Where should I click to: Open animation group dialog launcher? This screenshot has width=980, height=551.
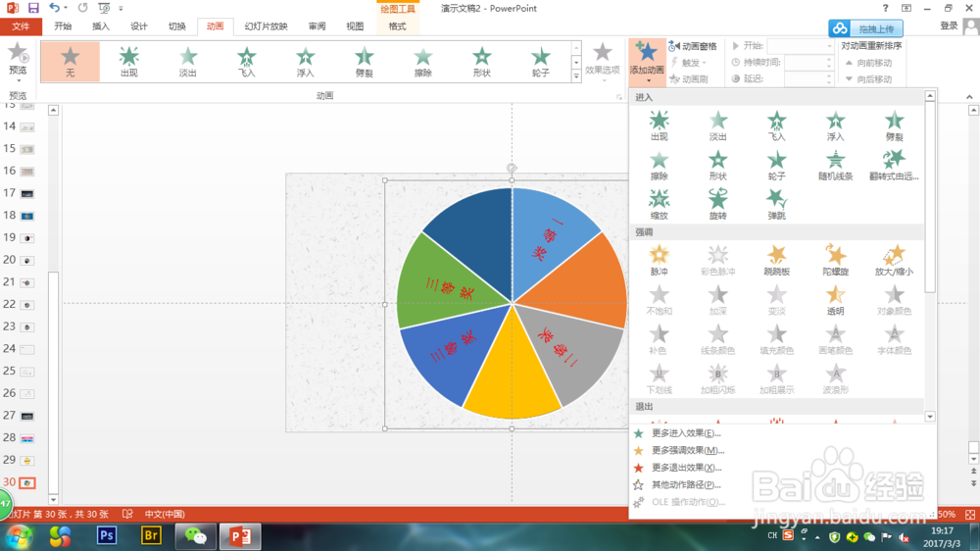pyautogui.click(x=619, y=97)
